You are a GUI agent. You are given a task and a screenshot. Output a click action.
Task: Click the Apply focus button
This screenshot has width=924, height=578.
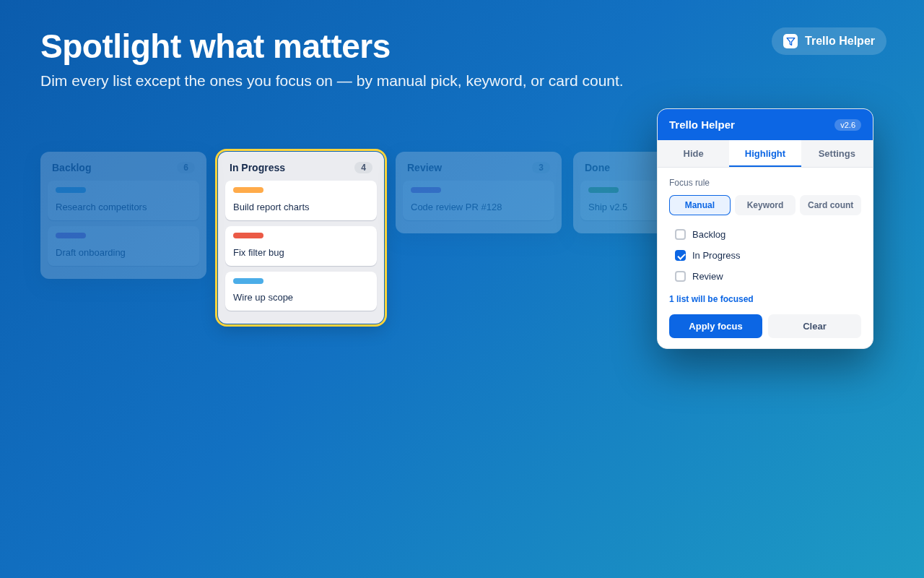[715, 327]
